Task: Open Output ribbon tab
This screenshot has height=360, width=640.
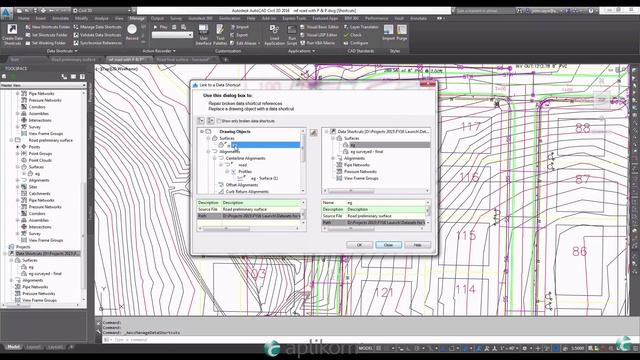Action: [157, 18]
